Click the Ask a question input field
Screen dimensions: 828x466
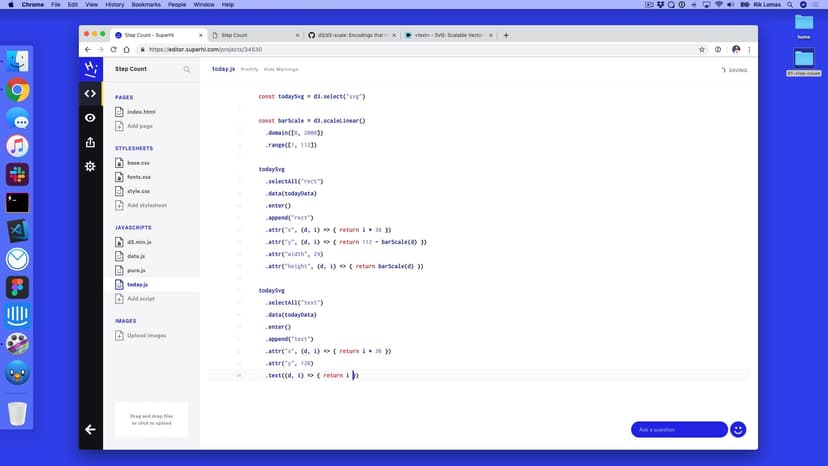678,429
